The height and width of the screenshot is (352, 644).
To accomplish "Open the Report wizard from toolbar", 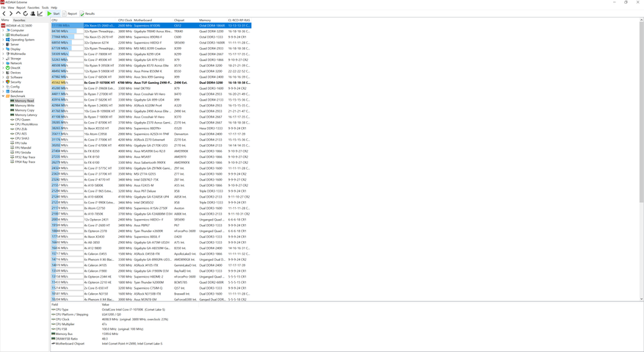I will (70, 13).
